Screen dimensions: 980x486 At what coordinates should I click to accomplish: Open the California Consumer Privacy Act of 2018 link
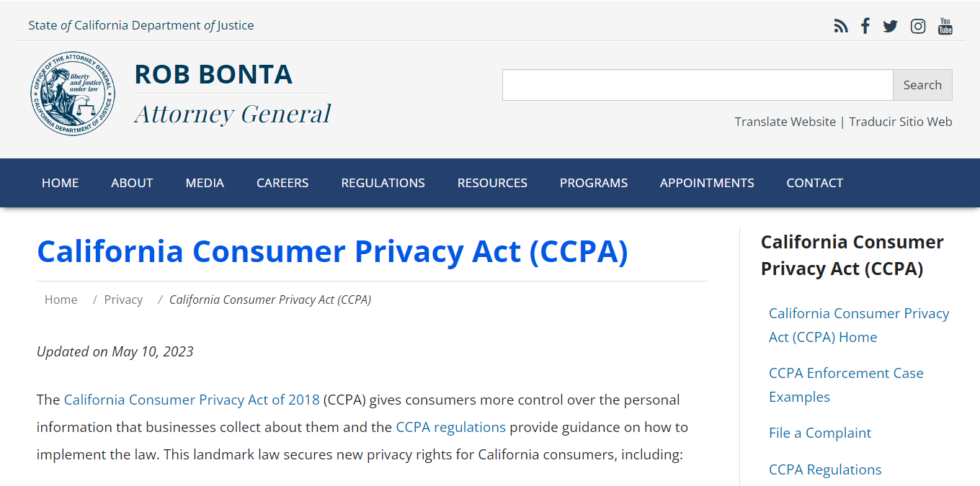pyautogui.click(x=191, y=400)
